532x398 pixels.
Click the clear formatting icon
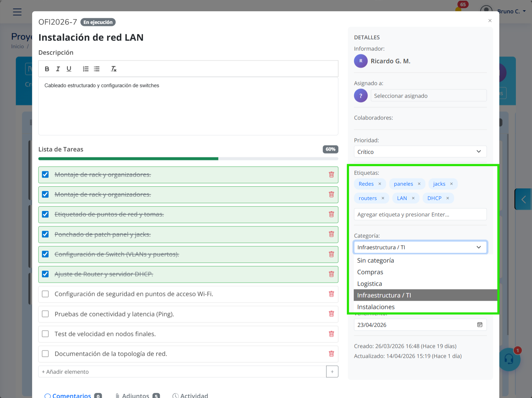(x=113, y=69)
